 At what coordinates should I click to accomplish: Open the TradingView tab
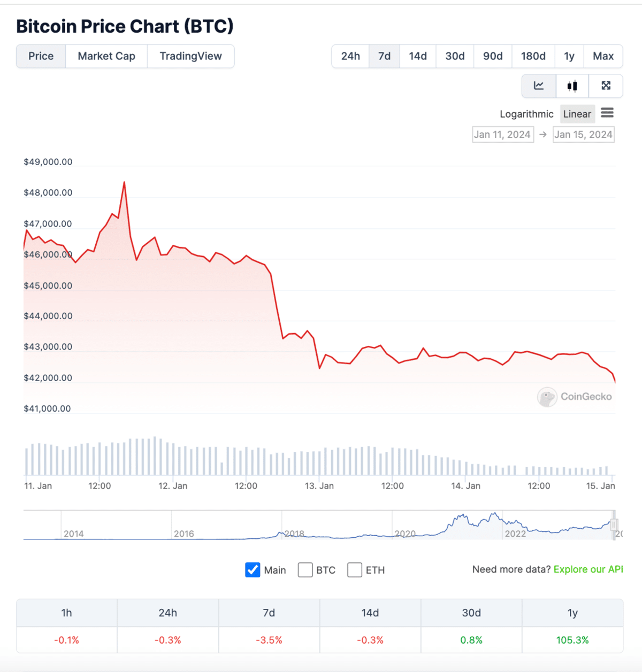[190, 56]
